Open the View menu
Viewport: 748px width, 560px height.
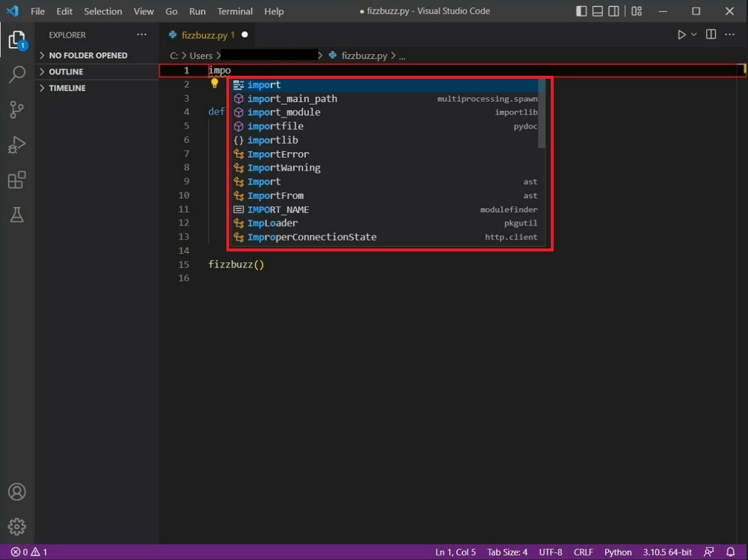point(144,11)
